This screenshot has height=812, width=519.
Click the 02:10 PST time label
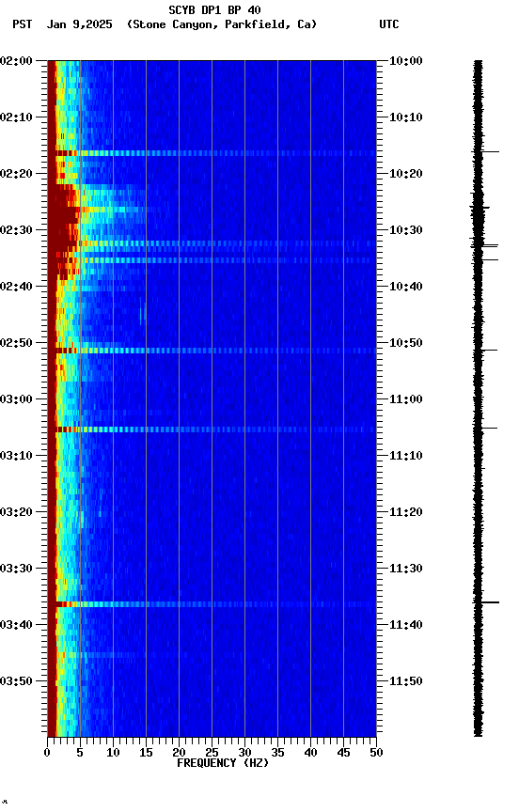pos(16,117)
